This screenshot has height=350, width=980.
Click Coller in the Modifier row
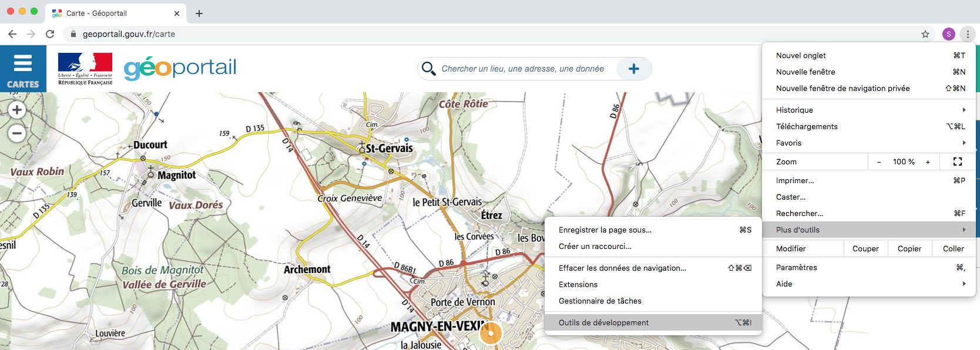click(954, 248)
